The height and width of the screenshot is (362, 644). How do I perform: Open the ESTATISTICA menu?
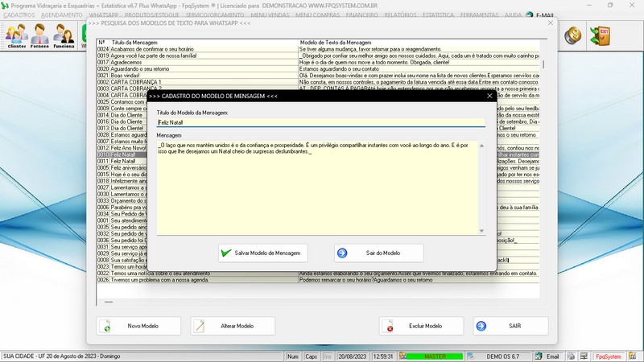coord(438,15)
